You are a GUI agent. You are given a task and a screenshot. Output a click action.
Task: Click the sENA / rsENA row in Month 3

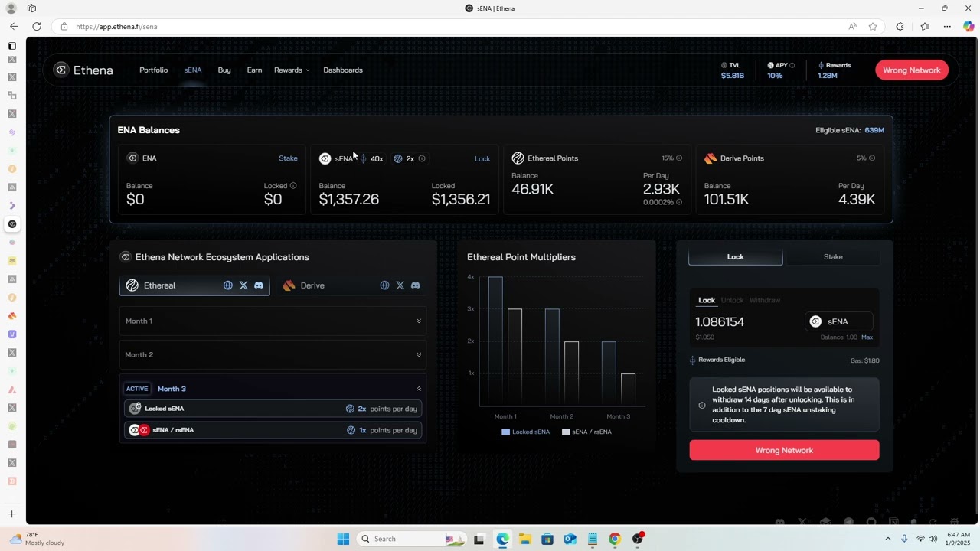pos(272,430)
